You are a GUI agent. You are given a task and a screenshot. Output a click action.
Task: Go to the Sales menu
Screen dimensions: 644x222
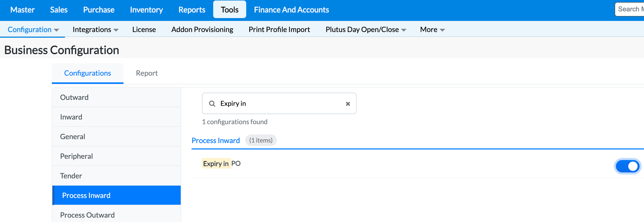[x=59, y=10]
